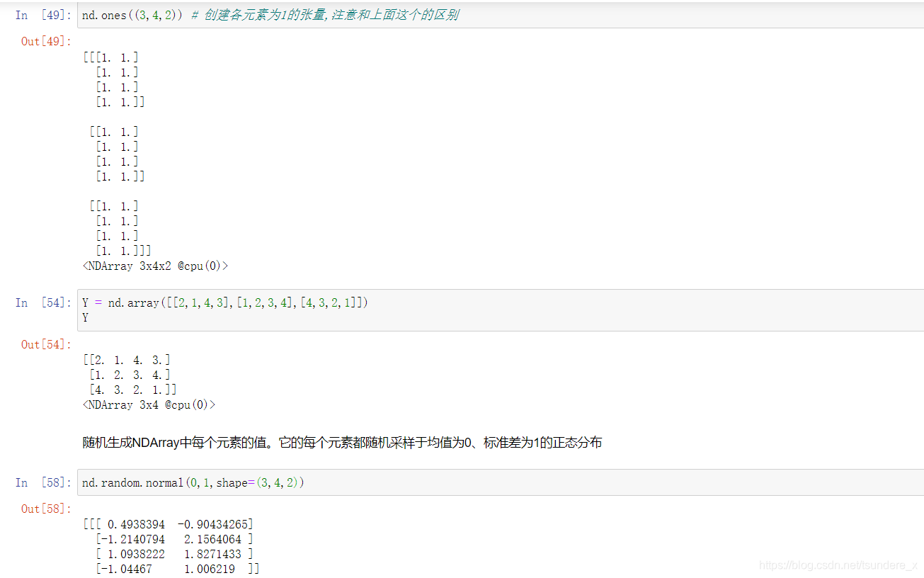Click output row [1. 2. 3. 4.]
Image resolution: width=924 pixels, height=578 pixels.
tap(130, 375)
